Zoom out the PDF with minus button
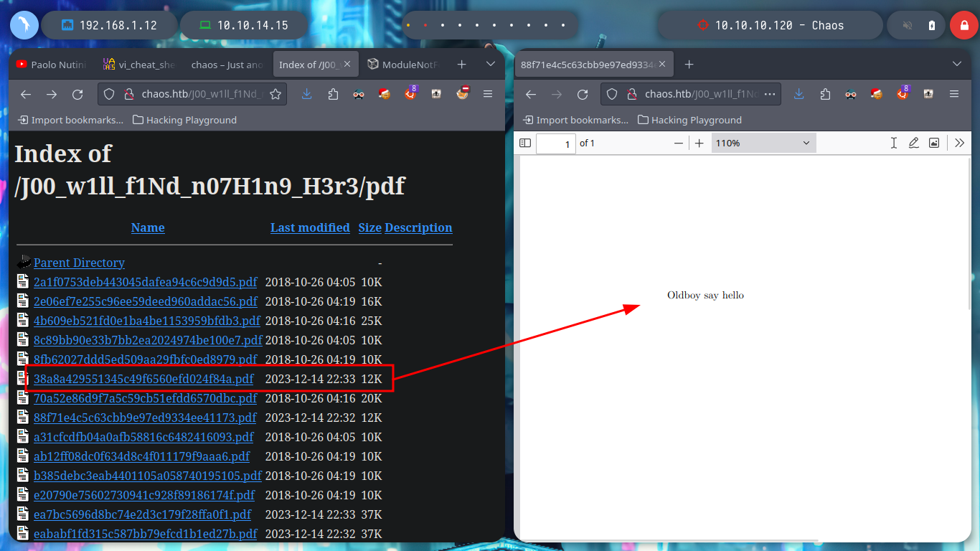 (679, 143)
